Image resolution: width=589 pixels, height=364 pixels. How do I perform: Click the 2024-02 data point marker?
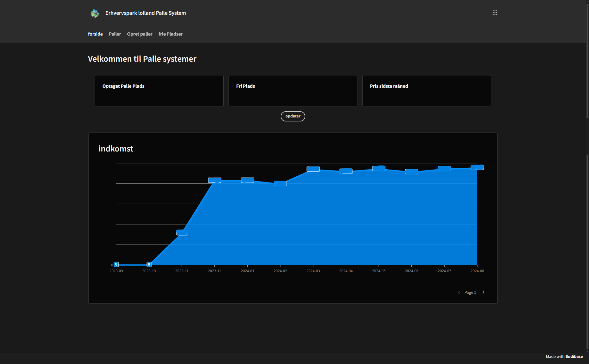point(280,183)
